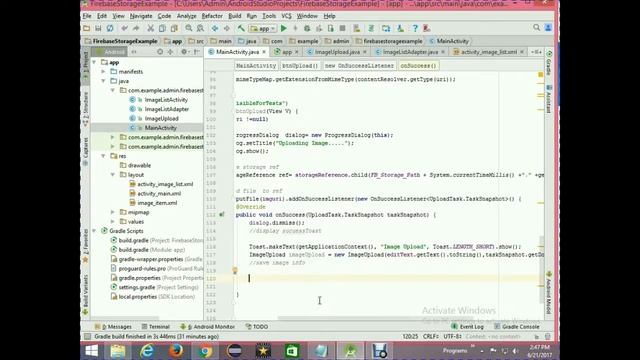Click the SDK Manager download icon

(400, 28)
